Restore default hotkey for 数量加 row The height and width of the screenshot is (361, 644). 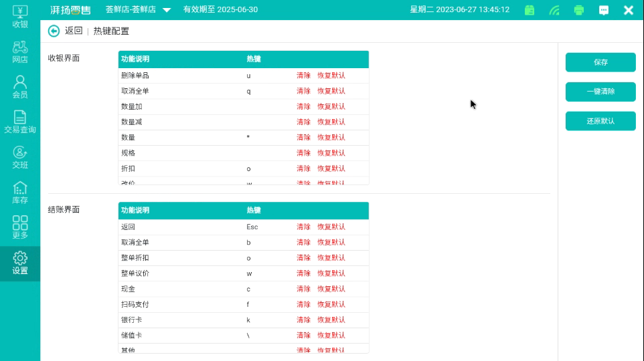tap(331, 106)
